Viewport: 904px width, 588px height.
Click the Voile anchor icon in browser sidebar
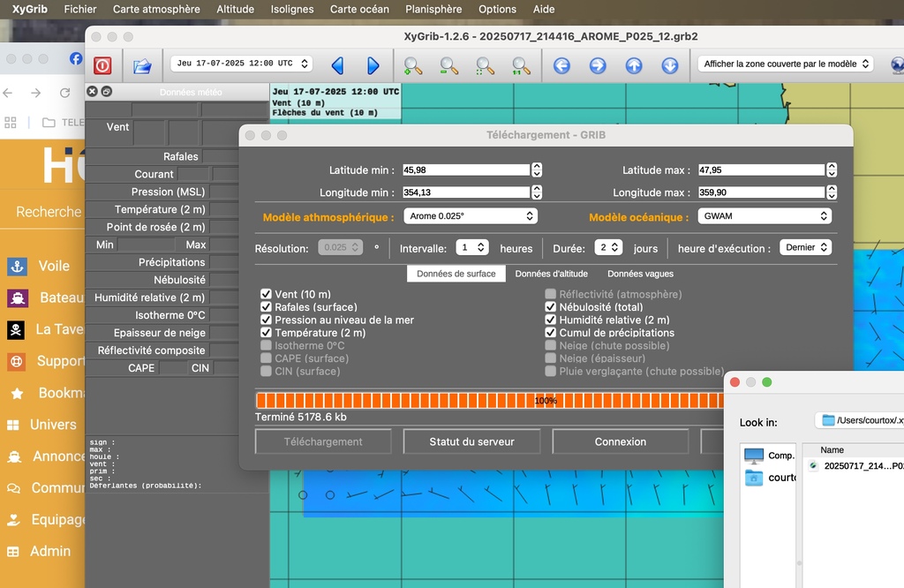(x=17, y=267)
